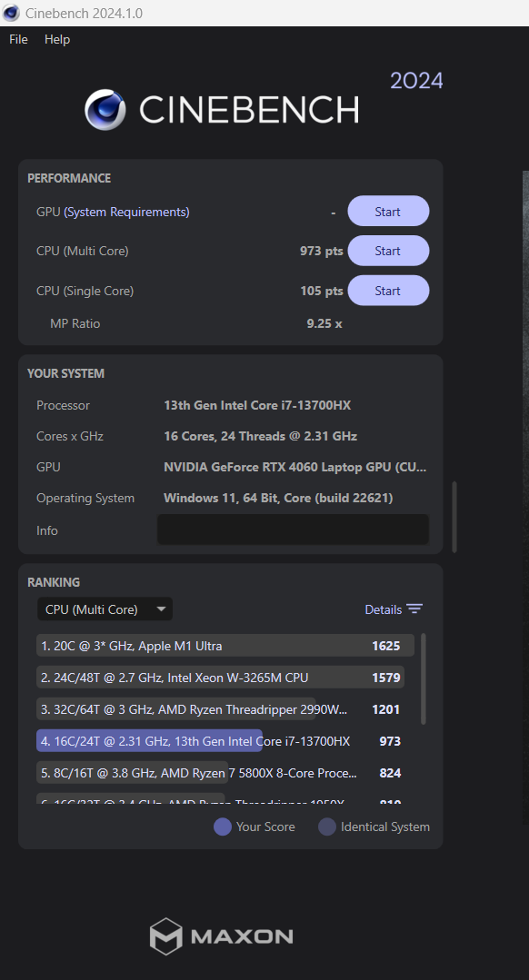The image size is (529, 980).
Task: Click the ranking list scrollbar
Action: pyautogui.click(x=424, y=678)
